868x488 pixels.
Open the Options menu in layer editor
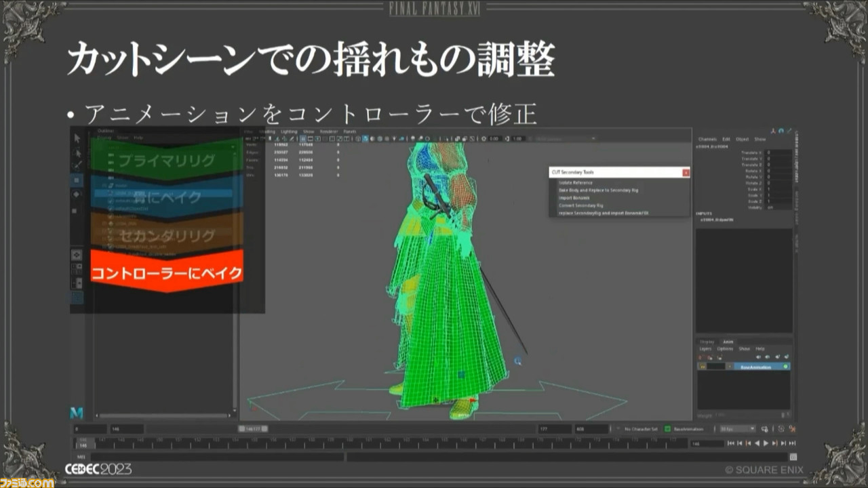coord(725,349)
